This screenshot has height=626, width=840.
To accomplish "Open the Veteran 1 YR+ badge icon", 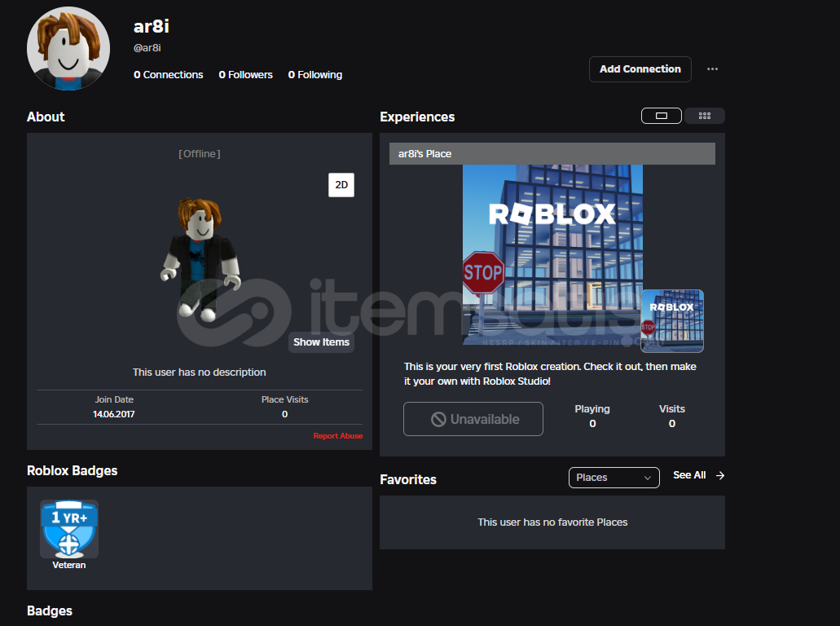I will (69, 529).
